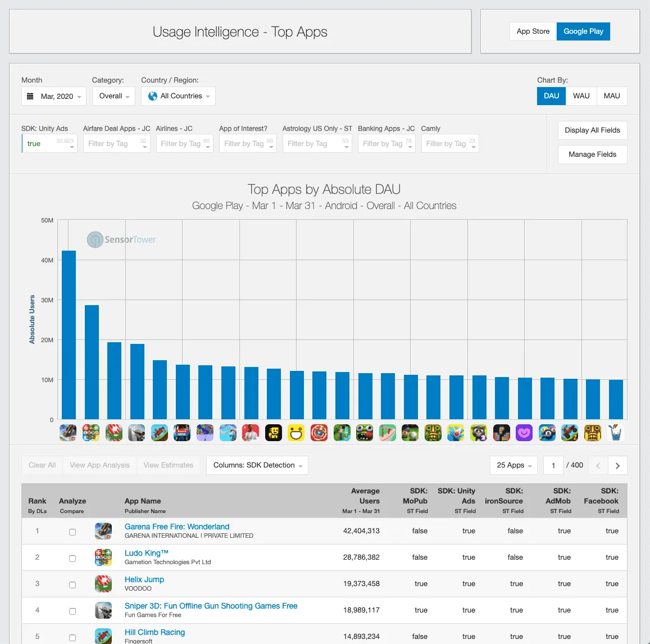Click the Temple Run 2 icon under the chart
This screenshot has height=644, width=650.
tap(433, 433)
